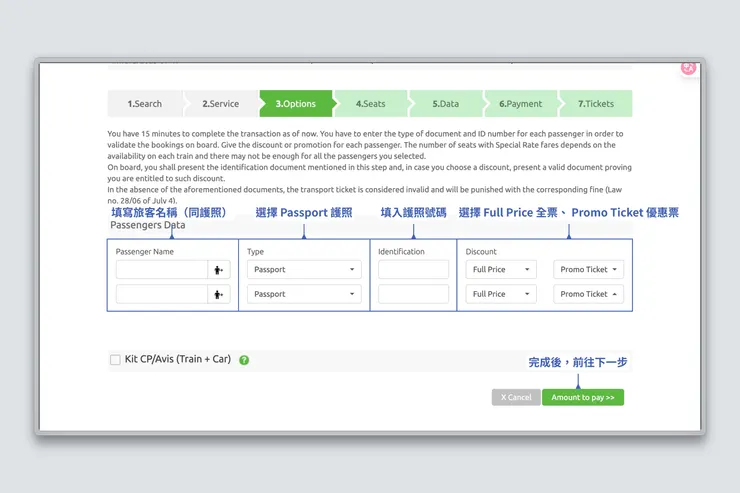Viewport: 740px width, 493px height.
Task: Open second passenger's Passport type dropdown
Action: [304, 294]
